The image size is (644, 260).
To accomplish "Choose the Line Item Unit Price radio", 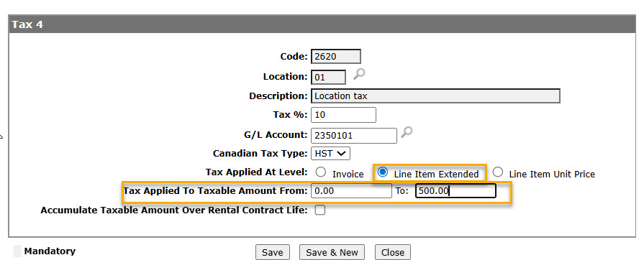I will (x=498, y=172).
